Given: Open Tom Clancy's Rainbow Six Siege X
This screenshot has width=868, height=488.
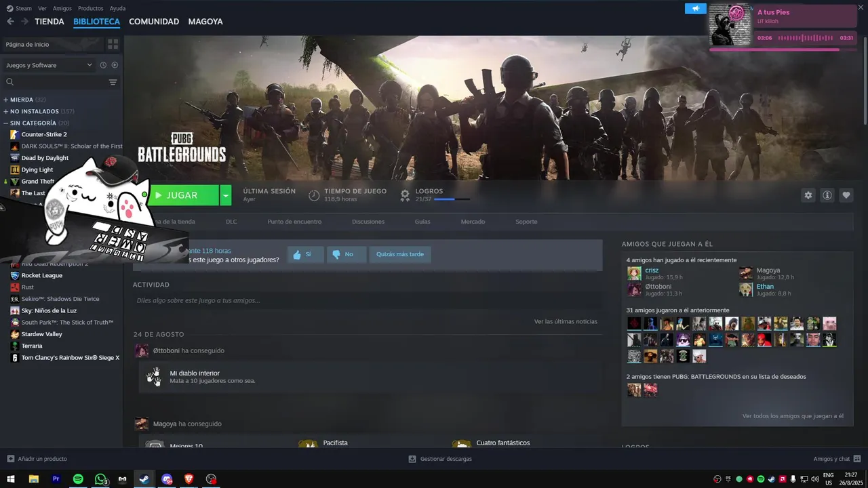Looking at the screenshot, I should point(70,357).
